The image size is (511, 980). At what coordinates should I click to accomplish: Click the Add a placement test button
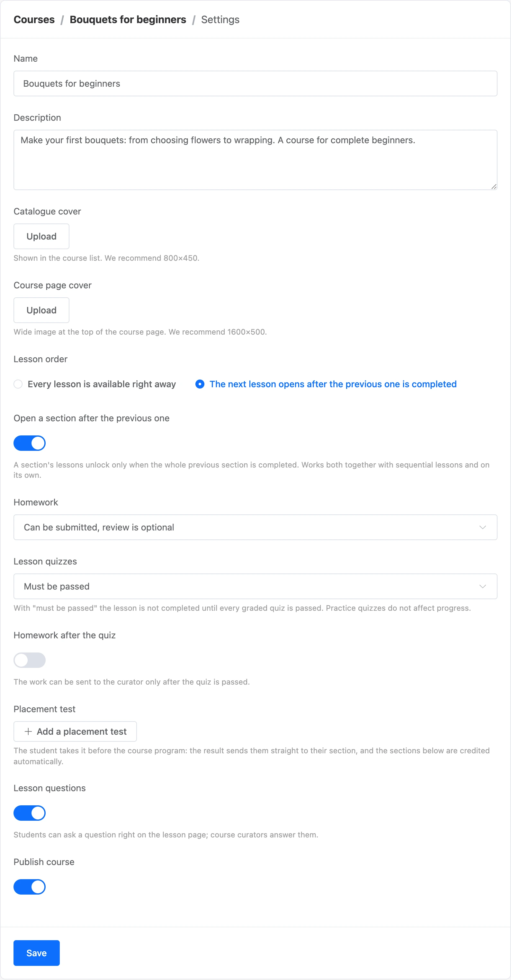(75, 731)
